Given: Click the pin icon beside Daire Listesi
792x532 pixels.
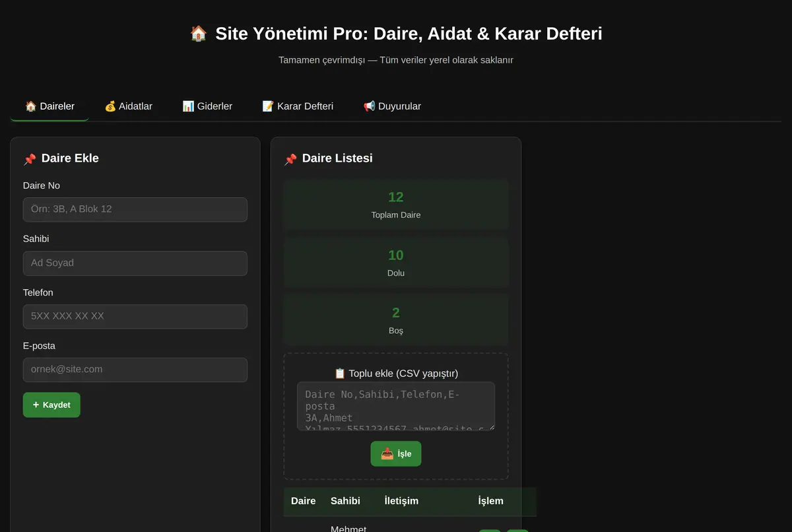Looking at the screenshot, I should tap(290, 159).
